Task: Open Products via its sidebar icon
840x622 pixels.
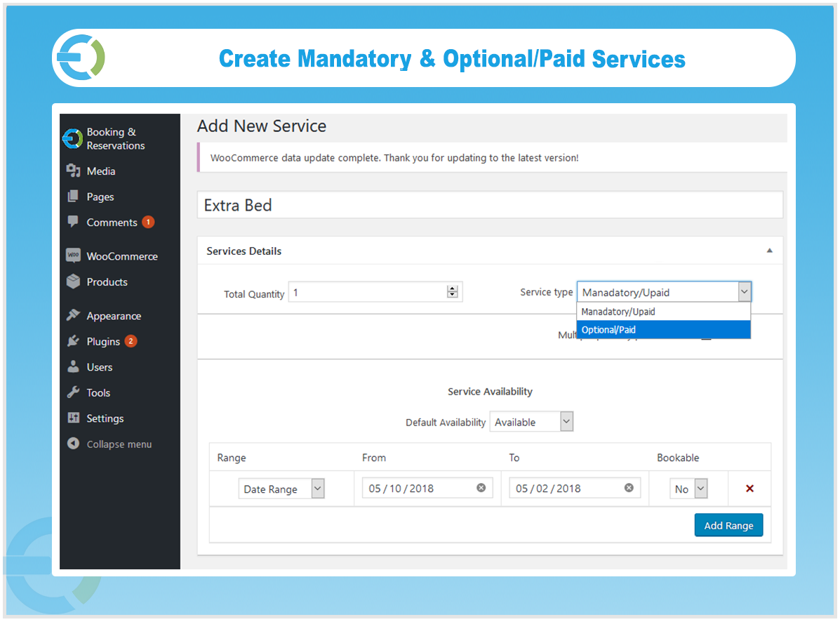Action: coord(74,282)
